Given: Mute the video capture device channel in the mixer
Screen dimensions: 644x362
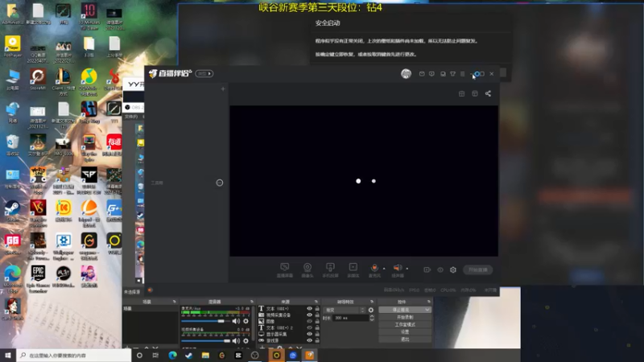Looking at the screenshot, I should point(236,340).
